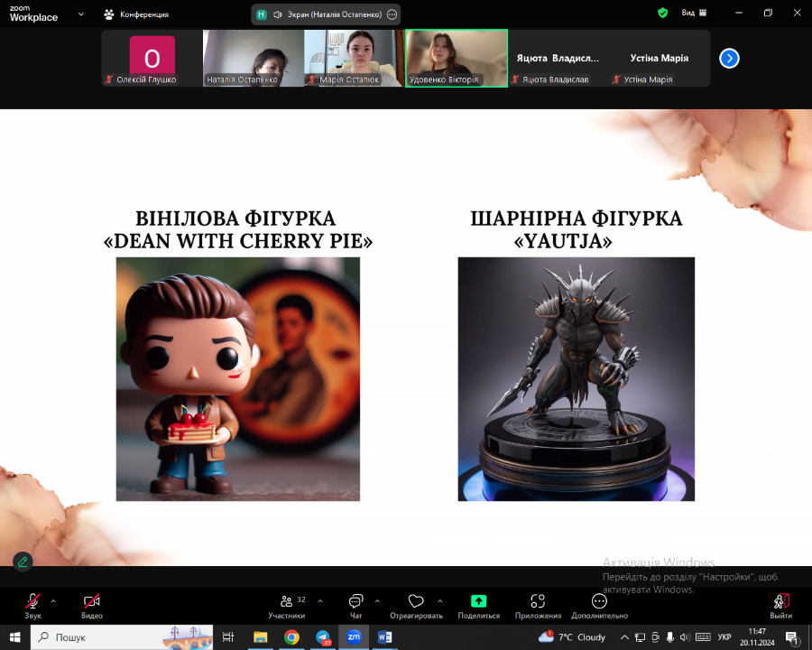Click the Выйти leave meeting button
The image size is (812, 650).
point(780,605)
